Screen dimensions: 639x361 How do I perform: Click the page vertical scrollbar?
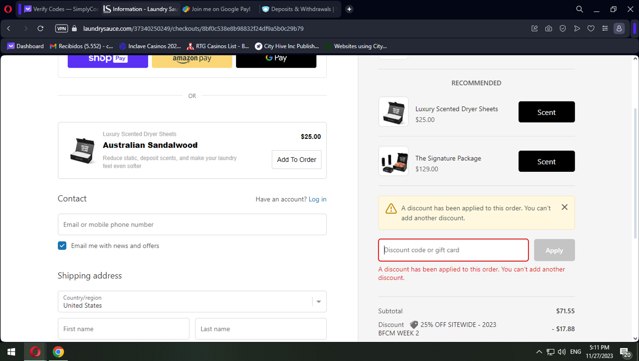click(x=635, y=173)
